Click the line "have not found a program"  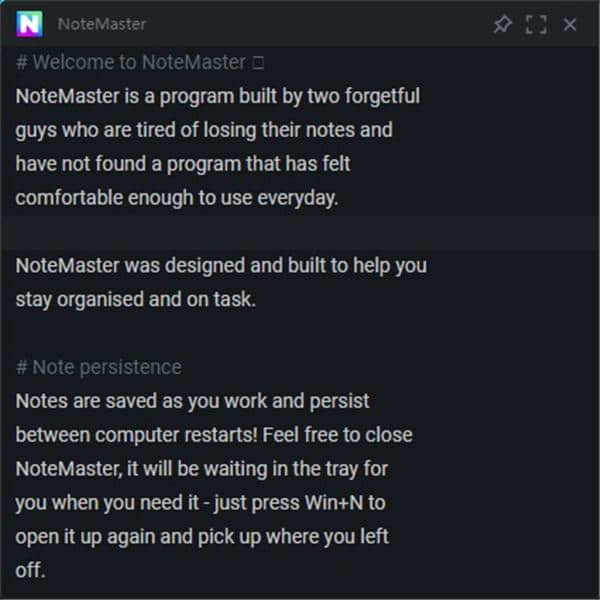pyautogui.click(x=183, y=164)
